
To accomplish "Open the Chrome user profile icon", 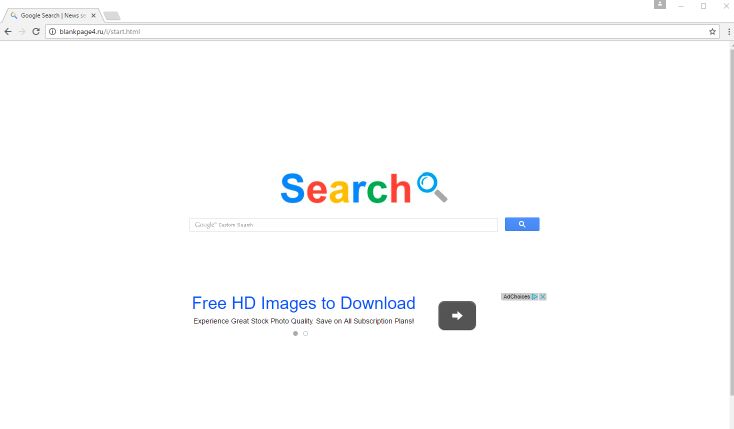I will [x=660, y=4].
